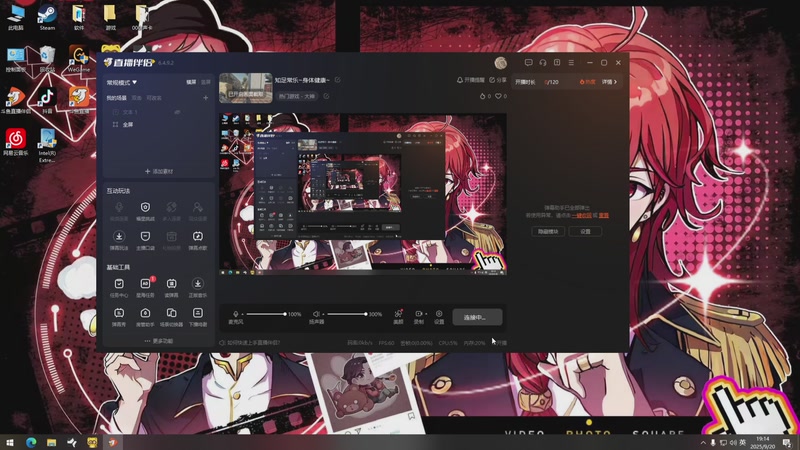Viewport: 800px width, 450px height.
Task: Open 网易云音乐 desktop shortcut
Action: click(15, 142)
